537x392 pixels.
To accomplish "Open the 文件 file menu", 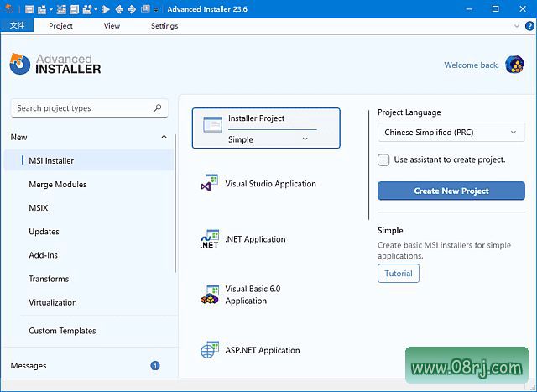I will click(17, 25).
